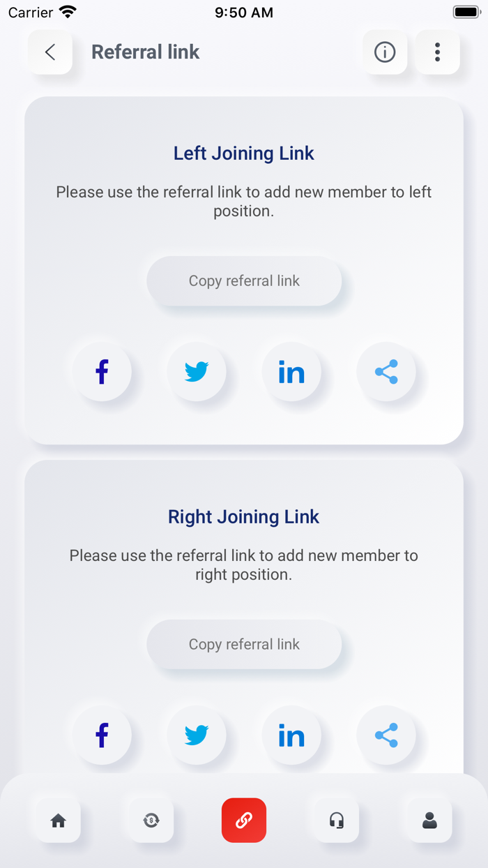
Task: Navigate back from Referral link screen
Action: pyautogui.click(x=49, y=52)
